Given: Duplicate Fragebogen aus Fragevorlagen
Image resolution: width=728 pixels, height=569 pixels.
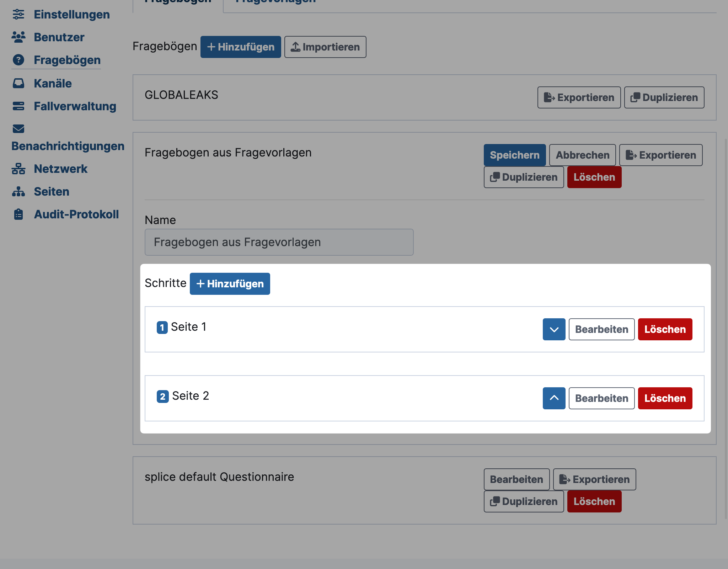Looking at the screenshot, I should [x=524, y=177].
